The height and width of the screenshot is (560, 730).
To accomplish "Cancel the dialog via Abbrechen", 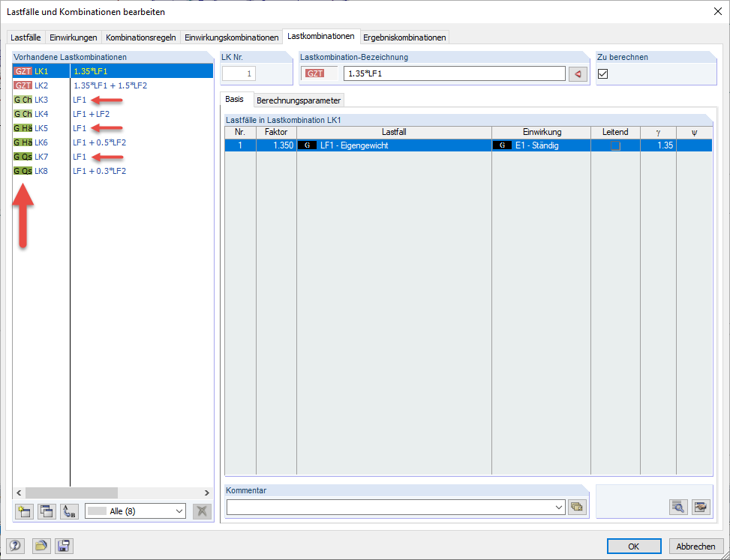I will tap(696, 546).
